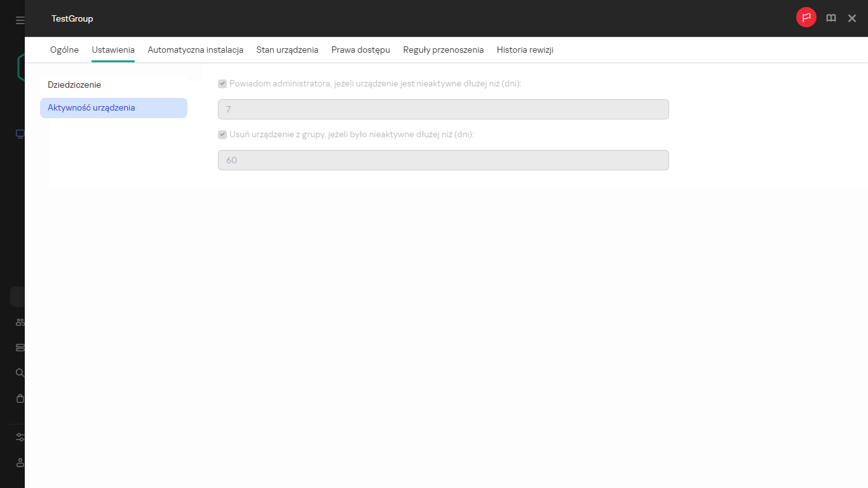Go to the Stan urządzenia tab
Image resolution: width=868 pixels, height=488 pixels.
pyautogui.click(x=287, y=50)
